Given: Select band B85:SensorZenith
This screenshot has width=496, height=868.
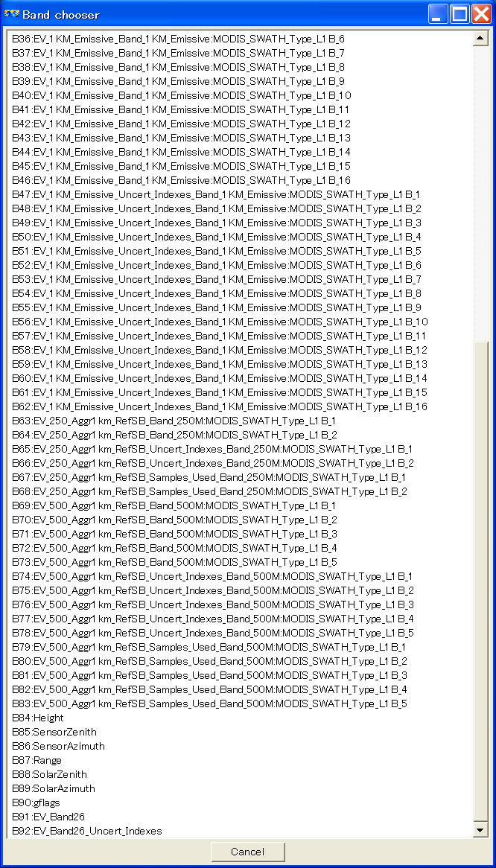Looking at the screenshot, I should coord(54,732).
